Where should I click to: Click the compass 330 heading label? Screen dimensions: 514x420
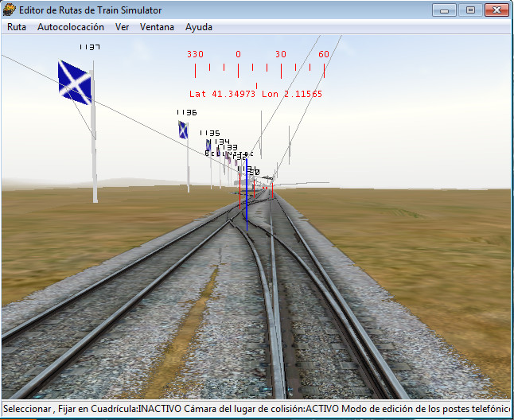[x=195, y=55]
